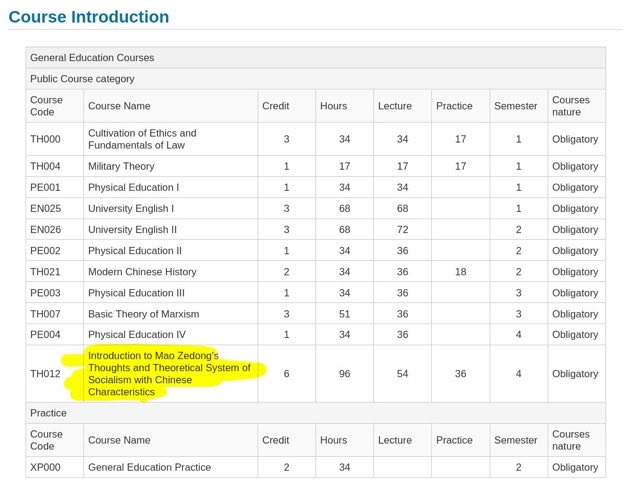Click course code TH021
This screenshot has height=486, width=631.
tap(45, 272)
